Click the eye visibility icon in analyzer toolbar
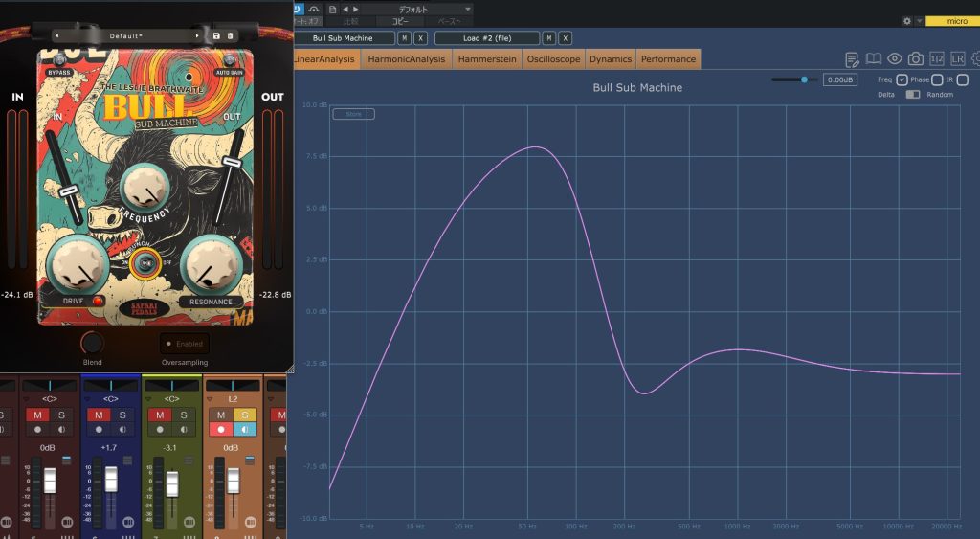Image resolution: width=980 pixels, height=539 pixels. coord(895,59)
